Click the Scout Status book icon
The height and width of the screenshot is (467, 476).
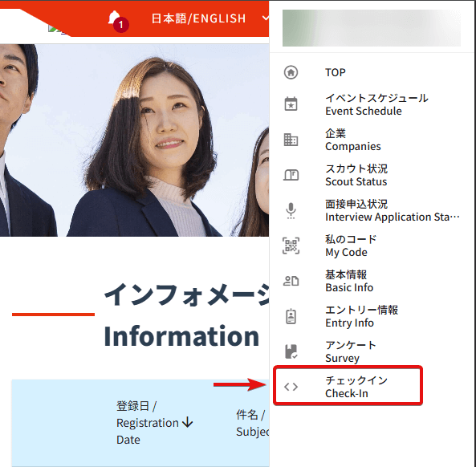tap(291, 175)
